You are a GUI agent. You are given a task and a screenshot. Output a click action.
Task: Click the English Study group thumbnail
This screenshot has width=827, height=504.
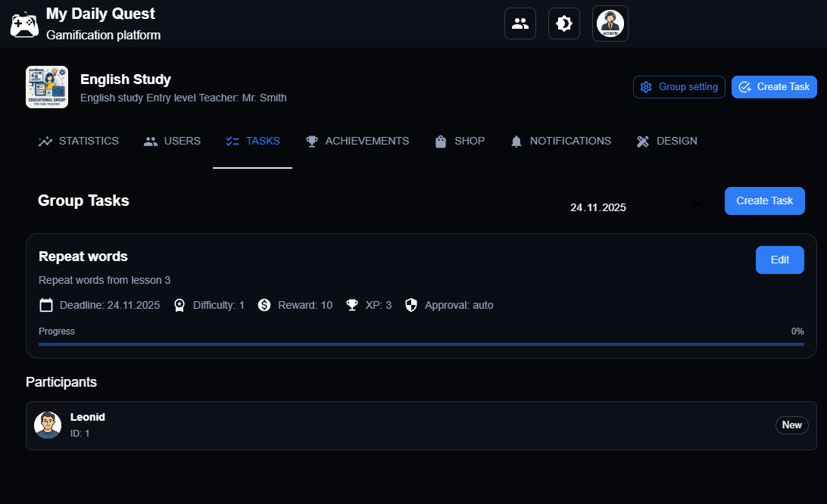47,87
